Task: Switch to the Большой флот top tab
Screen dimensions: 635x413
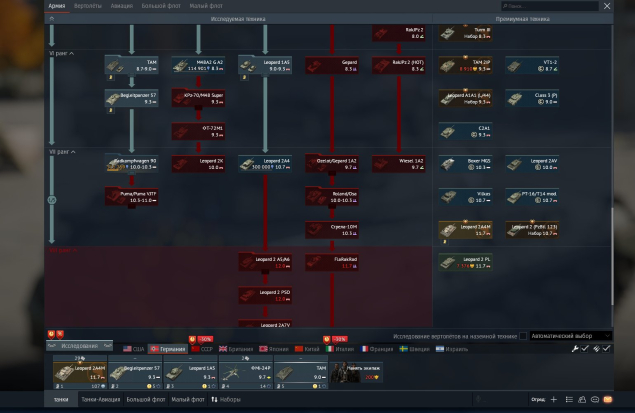Action: click(161, 6)
